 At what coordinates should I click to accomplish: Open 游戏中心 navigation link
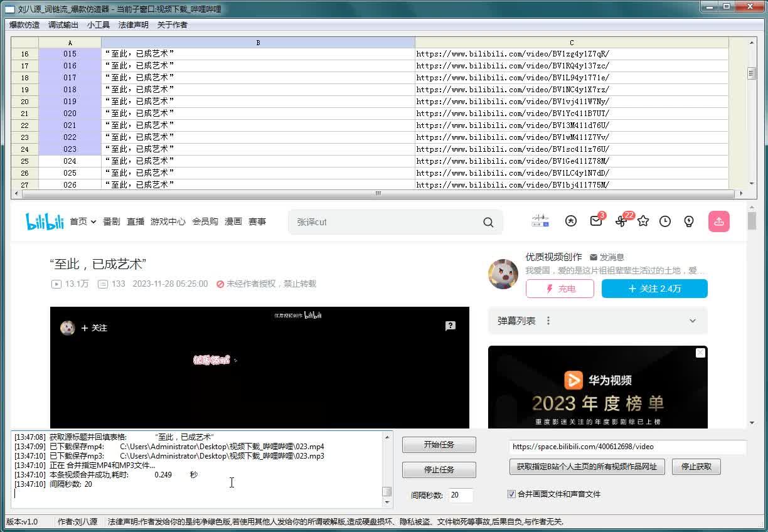click(x=168, y=221)
